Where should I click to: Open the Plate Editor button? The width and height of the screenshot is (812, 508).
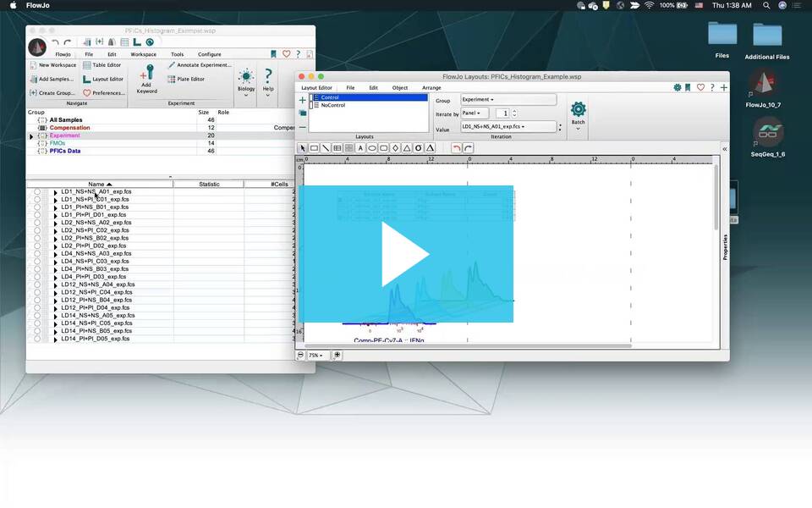point(186,80)
